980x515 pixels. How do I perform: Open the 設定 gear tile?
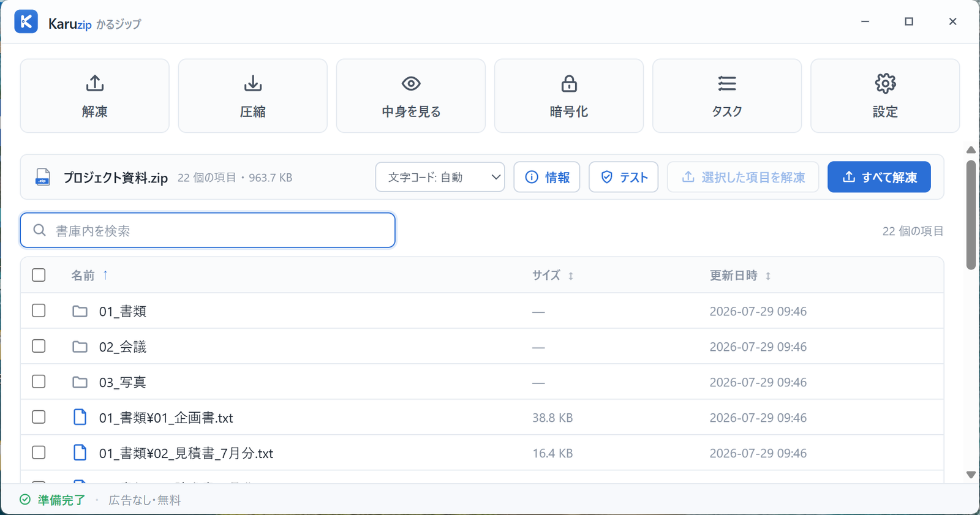click(x=885, y=96)
